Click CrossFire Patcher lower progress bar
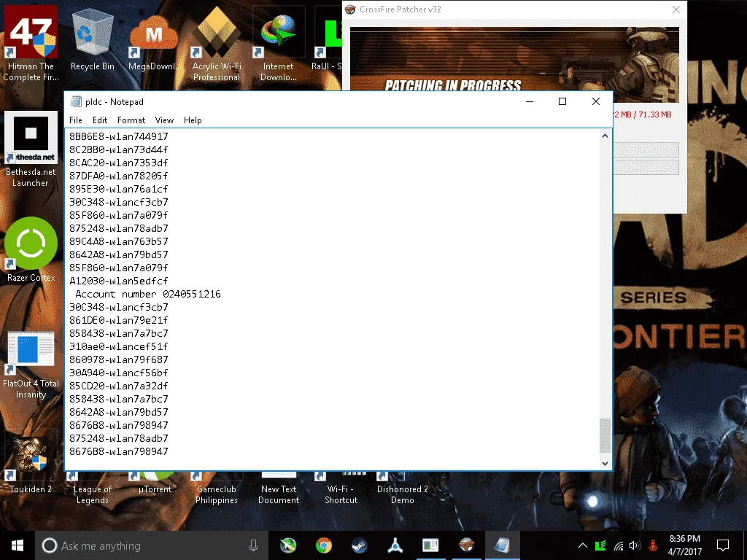This screenshot has height=560, width=747. point(646,167)
